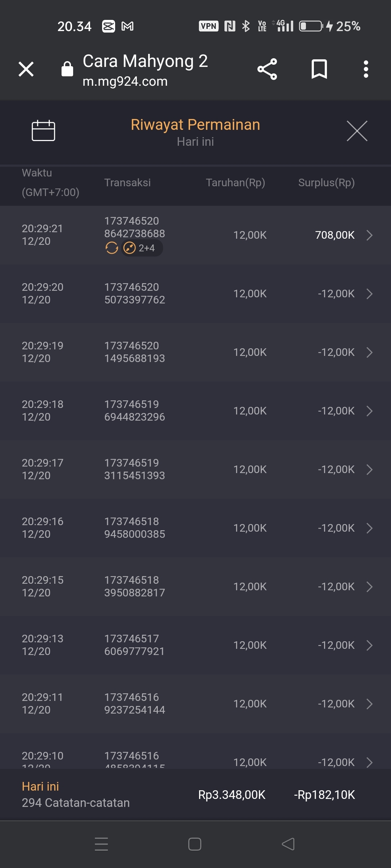Expand the 708,00K surplus row chevron
This screenshot has width=391, height=868.
point(369,235)
